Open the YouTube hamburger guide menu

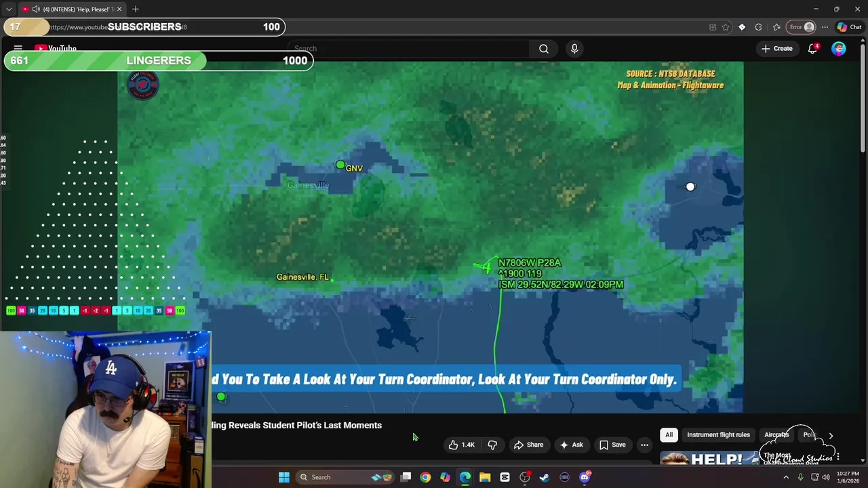pos(18,48)
